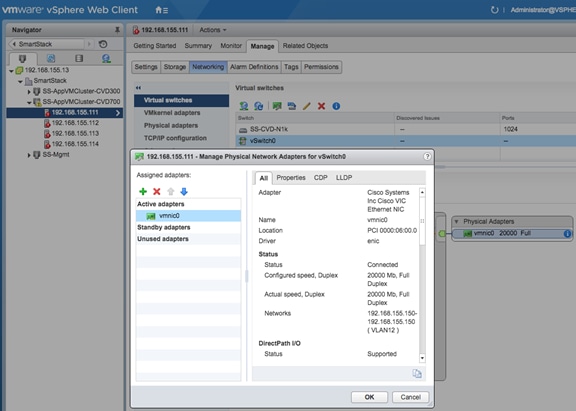This screenshot has height=411, width=576.
Task: Collapse Physical Adapters section triangle
Action: coord(456,221)
